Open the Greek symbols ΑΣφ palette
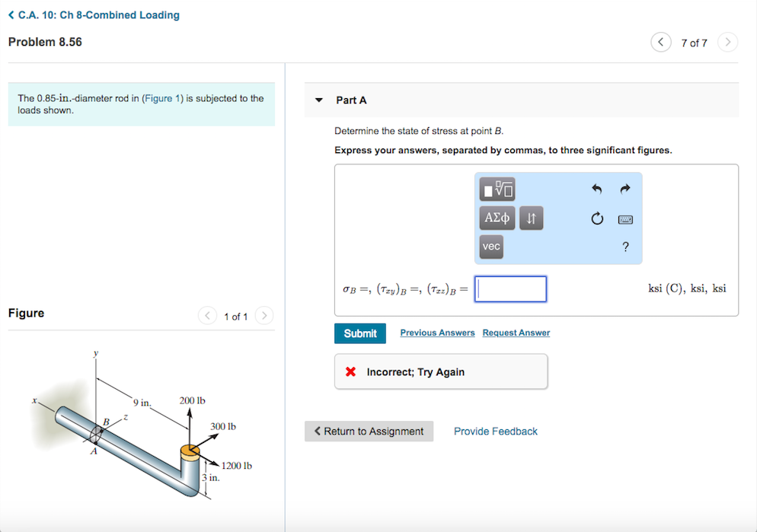Image resolution: width=757 pixels, height=532 pixels. (x=497, y=218)
